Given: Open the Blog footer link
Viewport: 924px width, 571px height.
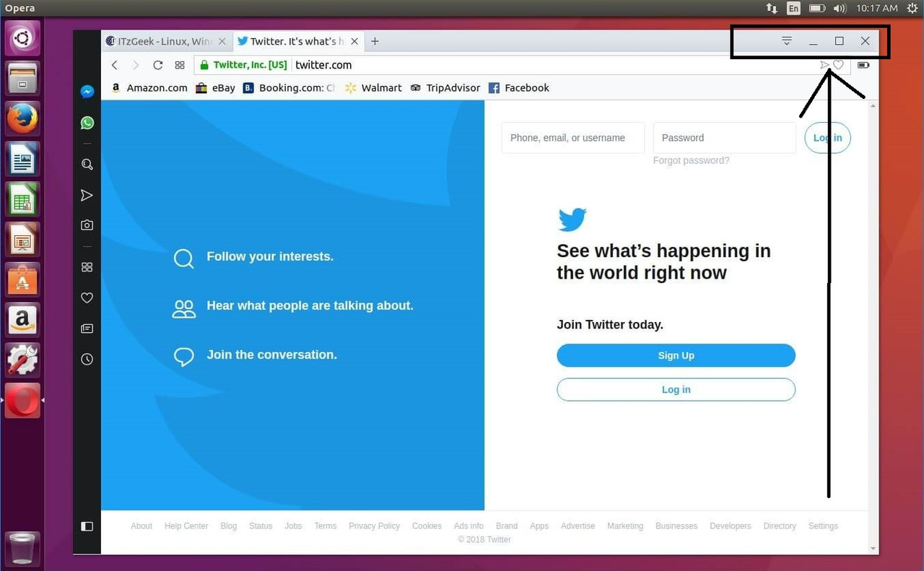Looking at the screenshot, I should coord(229,526).
